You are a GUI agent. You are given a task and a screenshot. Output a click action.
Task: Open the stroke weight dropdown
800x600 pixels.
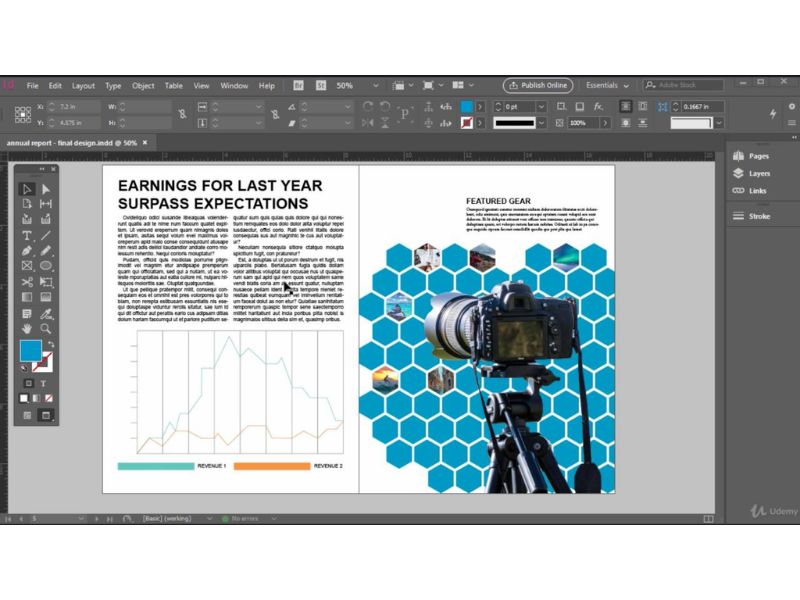541,105
